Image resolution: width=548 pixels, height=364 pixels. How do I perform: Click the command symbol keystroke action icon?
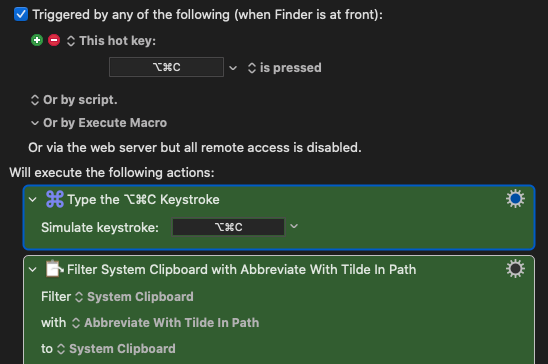[x=55, y=199]
